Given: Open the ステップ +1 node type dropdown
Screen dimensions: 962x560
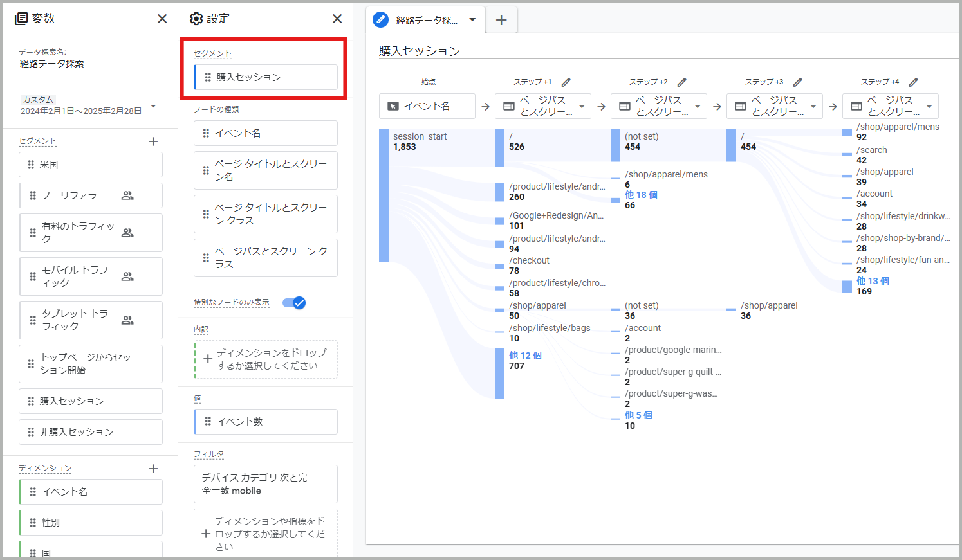Looking at the screenshot, I should (582, 106).
